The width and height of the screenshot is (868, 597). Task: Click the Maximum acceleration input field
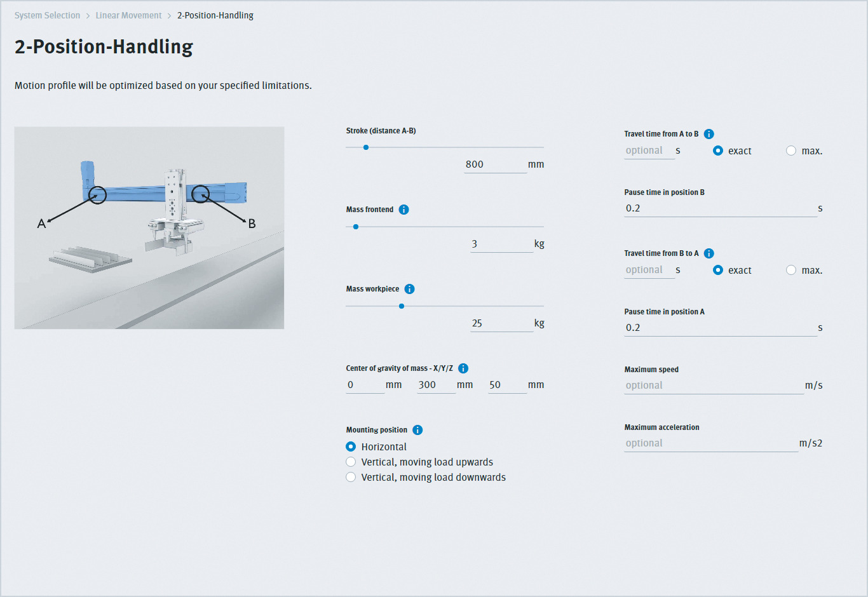(x=711, y=443)
